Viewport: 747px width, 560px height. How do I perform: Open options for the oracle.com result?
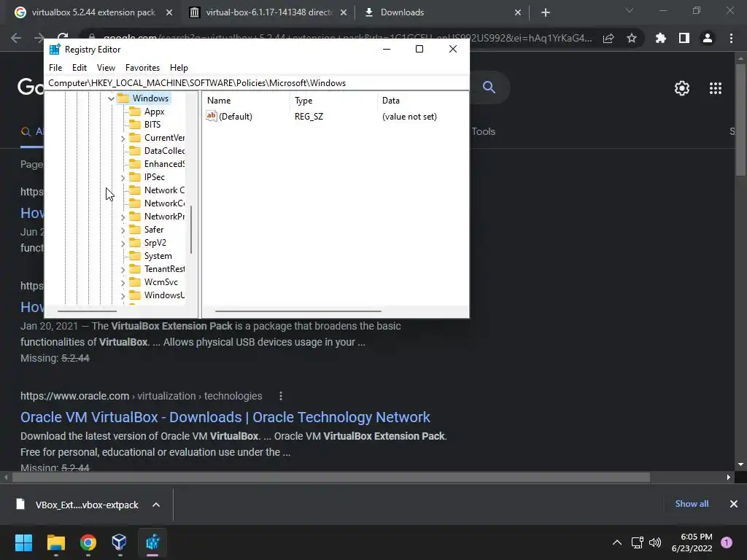(281, 396)
